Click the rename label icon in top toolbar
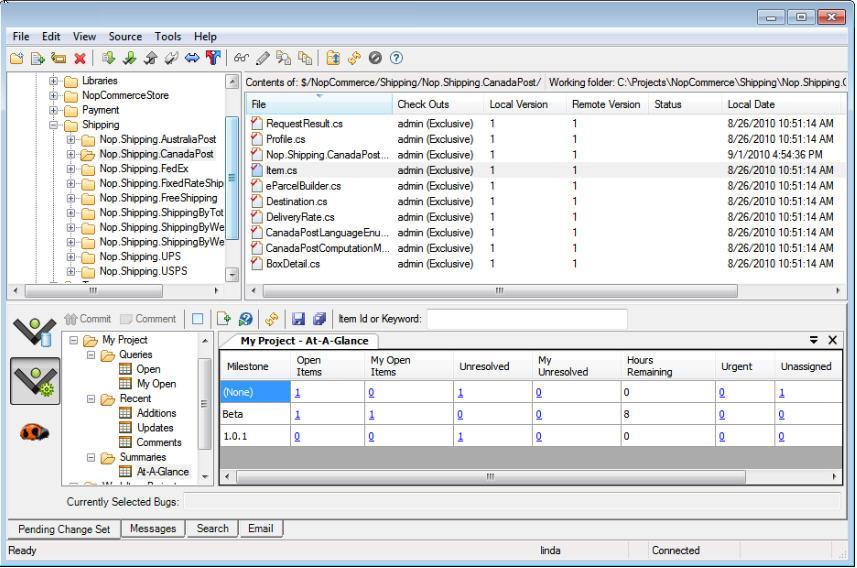This screenshot has width=857, height=568. coord(58,58)
